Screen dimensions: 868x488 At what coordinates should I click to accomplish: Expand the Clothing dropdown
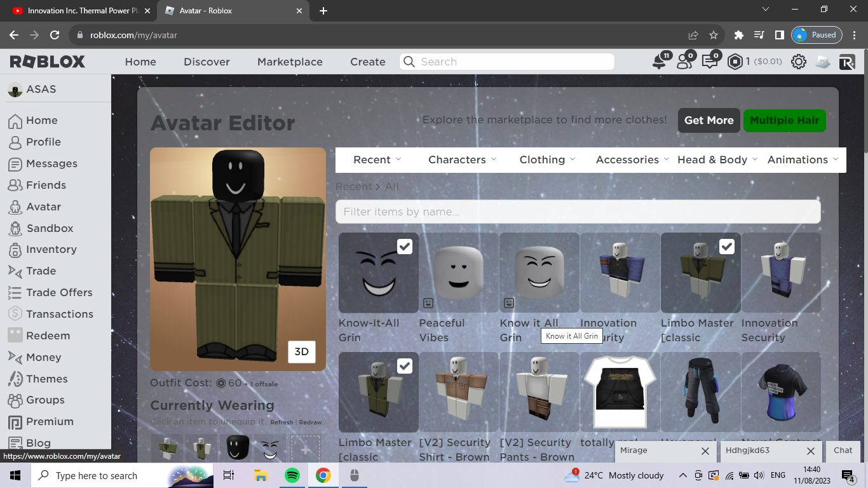(547, 159)
